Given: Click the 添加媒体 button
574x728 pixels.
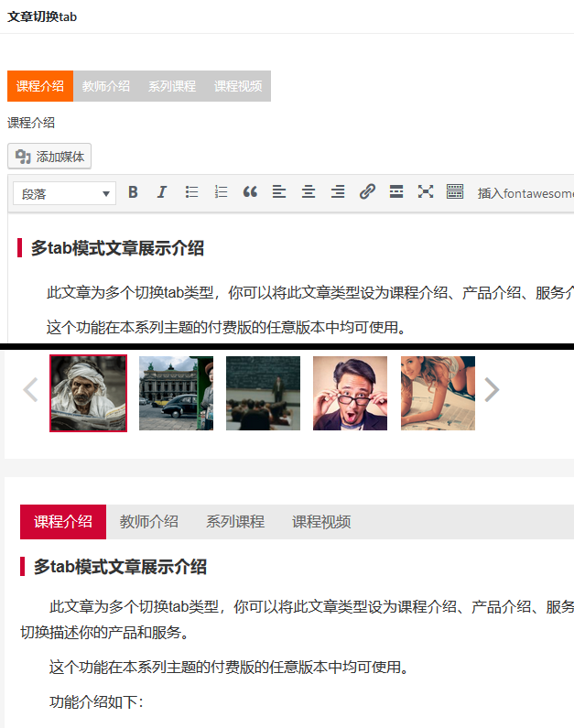Looking at the screenshot, I should tap(49, 157).
